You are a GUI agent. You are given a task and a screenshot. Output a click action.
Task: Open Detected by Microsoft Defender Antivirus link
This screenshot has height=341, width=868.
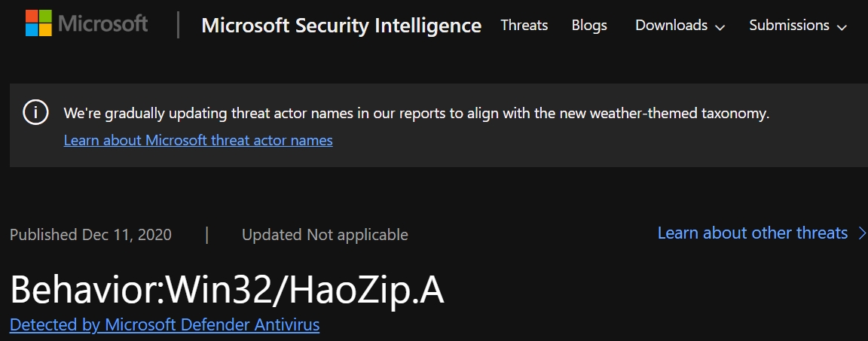pos(164,324)
